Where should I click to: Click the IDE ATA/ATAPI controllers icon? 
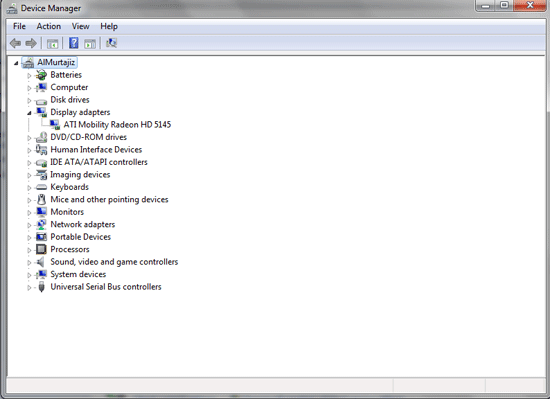pos(41,163)
